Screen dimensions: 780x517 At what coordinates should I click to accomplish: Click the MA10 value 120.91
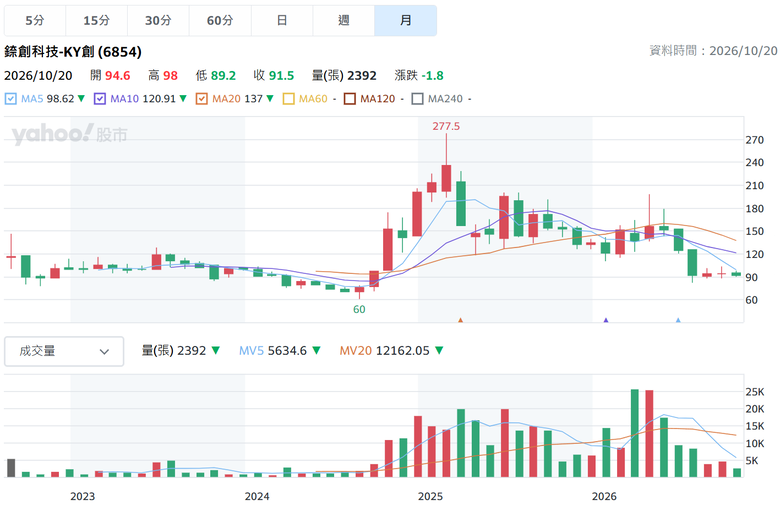[x=159, y=99]
